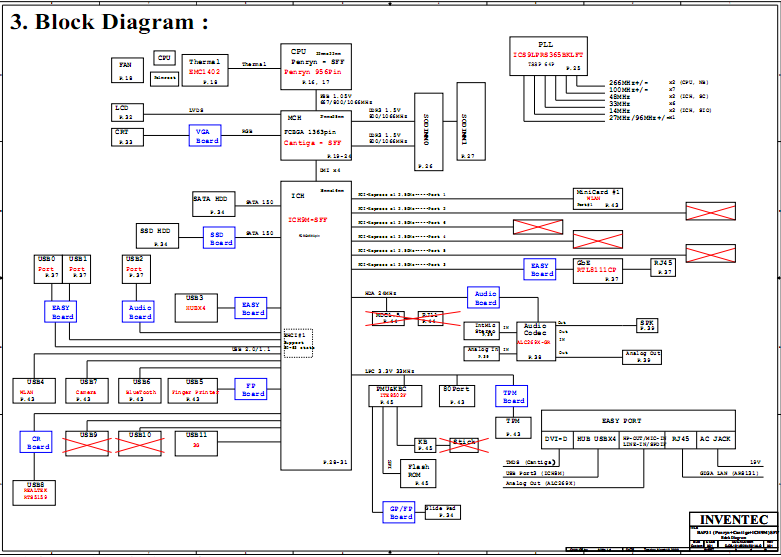Viewport: 781px width, 557px height.
Task: Select the USB2 Port block
Action: click(x=136, y=270)
